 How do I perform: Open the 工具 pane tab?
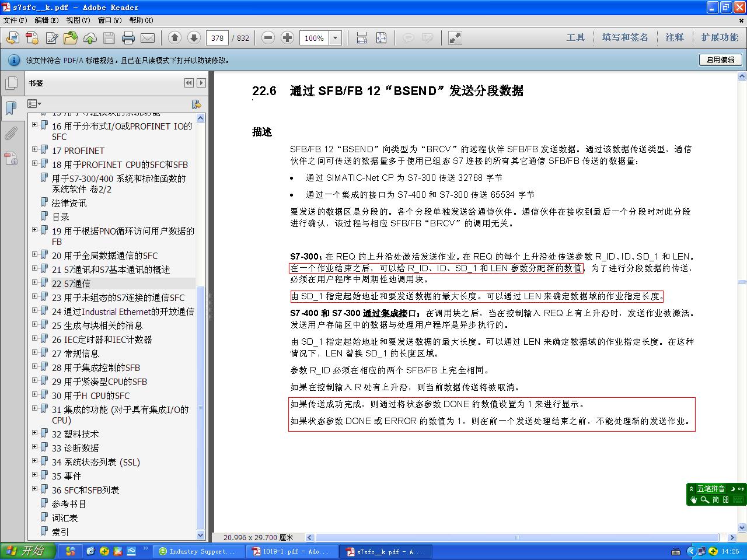click(575, 37)
